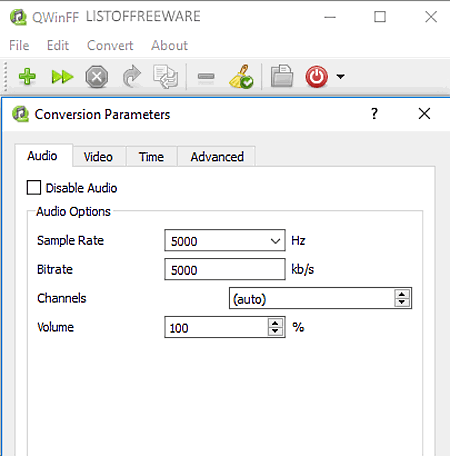Expand the Sample Rate dropdown arrow
Viewport: 450px width, 456px height.
click(x=275, y=241)
